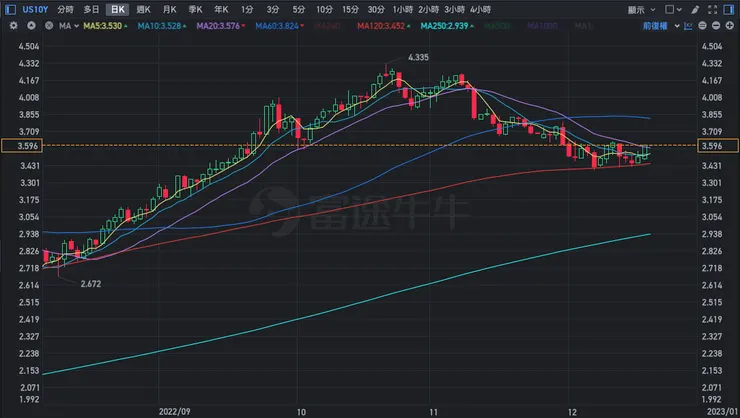Screen dimensions: 740x418
Task: Remove MA indicator with X circle icon
Action: click(49, 26)
